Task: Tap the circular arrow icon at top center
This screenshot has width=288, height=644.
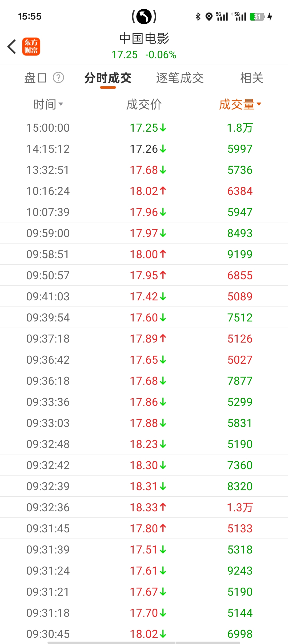Action: coord(144,17)
